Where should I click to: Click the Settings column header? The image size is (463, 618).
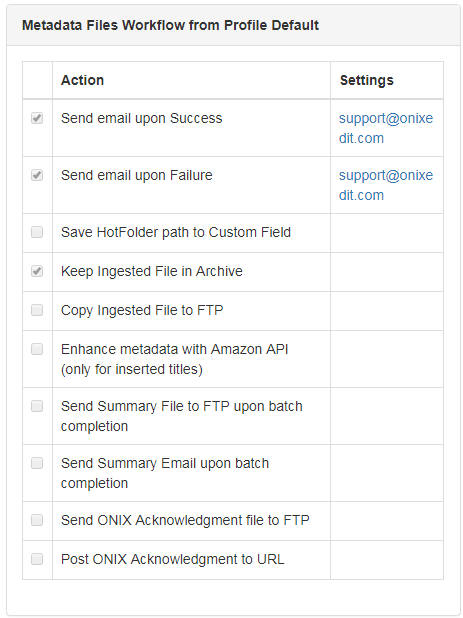367,80
